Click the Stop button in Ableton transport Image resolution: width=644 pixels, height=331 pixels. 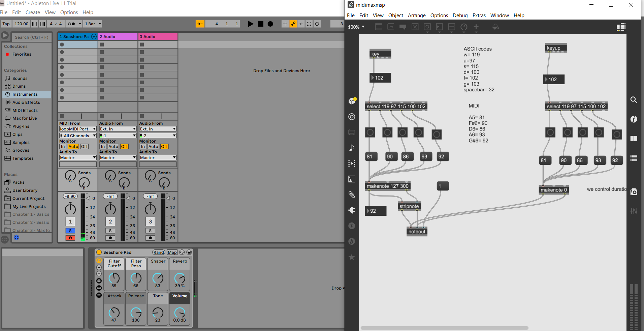tap(261, 24)
